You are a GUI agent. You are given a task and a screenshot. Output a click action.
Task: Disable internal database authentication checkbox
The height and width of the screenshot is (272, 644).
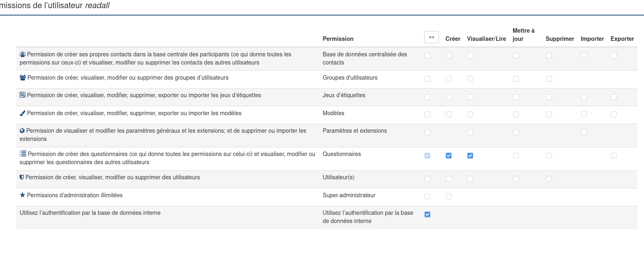tap(427, 214)
